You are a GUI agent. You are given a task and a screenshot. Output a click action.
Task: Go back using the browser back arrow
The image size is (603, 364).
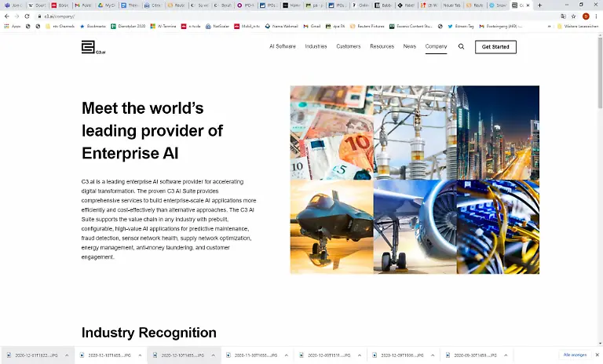(7, 16)
